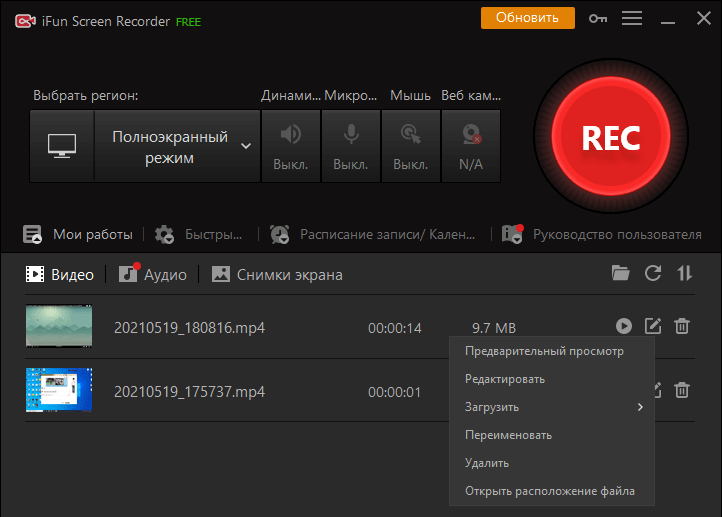Open the license key icon
The image size is (722, 517).
598,18
